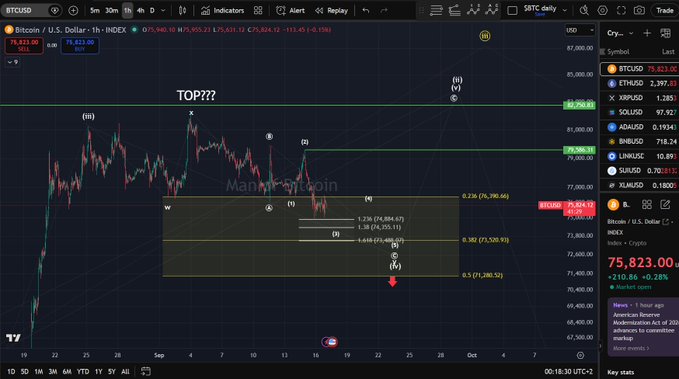679x379 pixels.
Task: Select the 1h timeframe
Action: pos(127,10)
